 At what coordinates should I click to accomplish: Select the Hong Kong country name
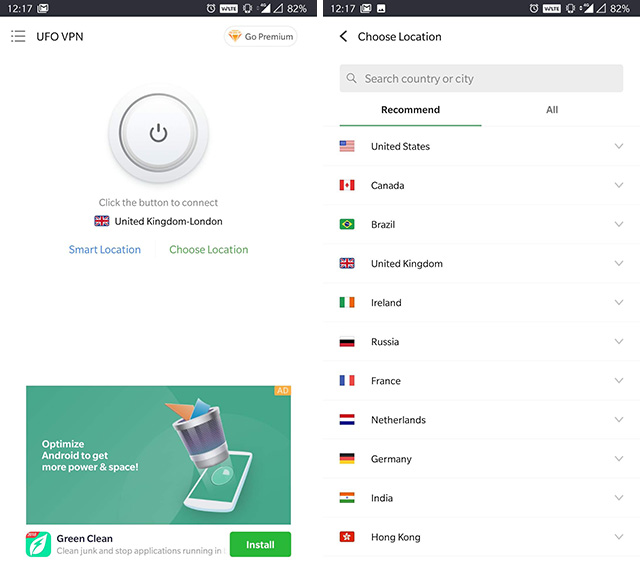396,537
